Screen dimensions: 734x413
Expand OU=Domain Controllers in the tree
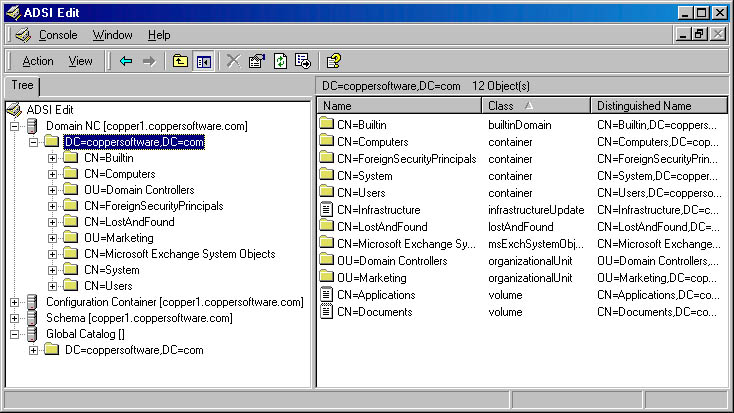(52, 190)
